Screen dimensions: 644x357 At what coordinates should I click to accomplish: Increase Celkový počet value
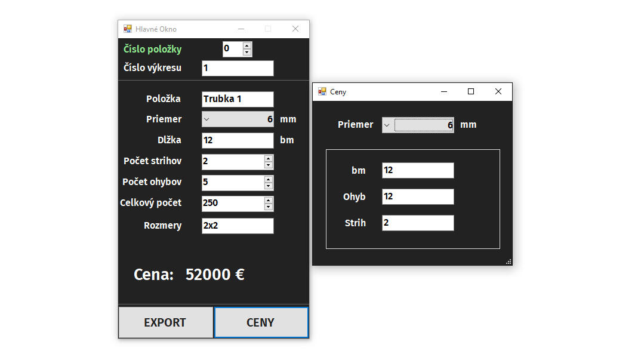click(x=269, y=200)
